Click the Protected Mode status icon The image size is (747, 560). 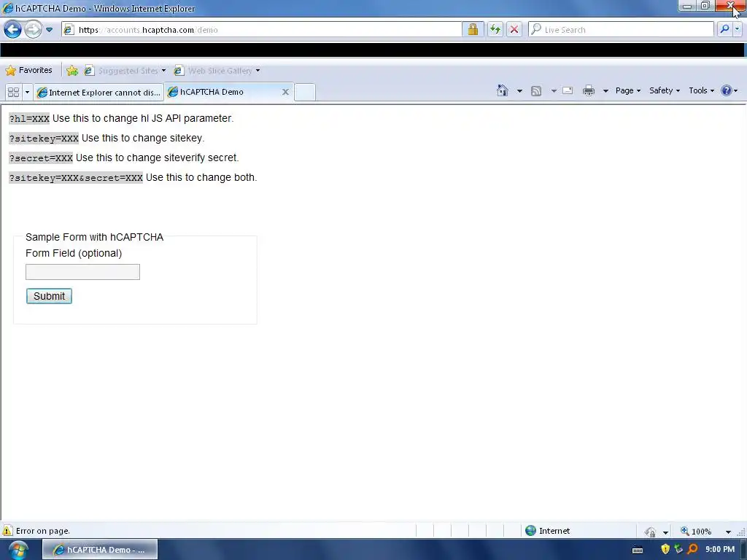click(x=650, y=532)
